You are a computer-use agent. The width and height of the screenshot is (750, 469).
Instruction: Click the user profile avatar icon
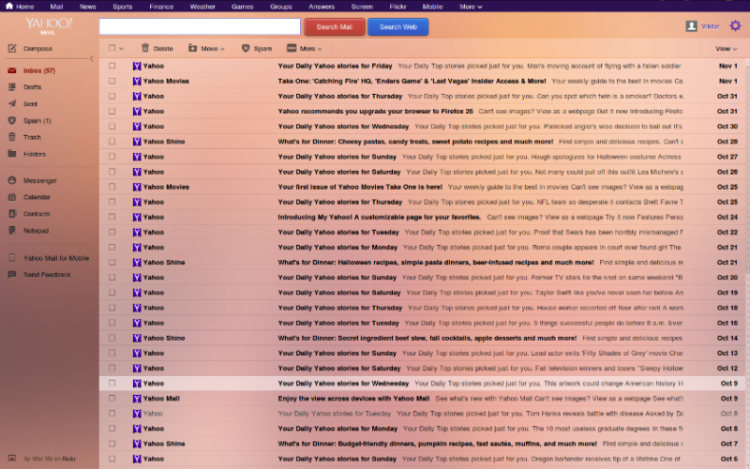pyautogui.click(x=691, y=26)
